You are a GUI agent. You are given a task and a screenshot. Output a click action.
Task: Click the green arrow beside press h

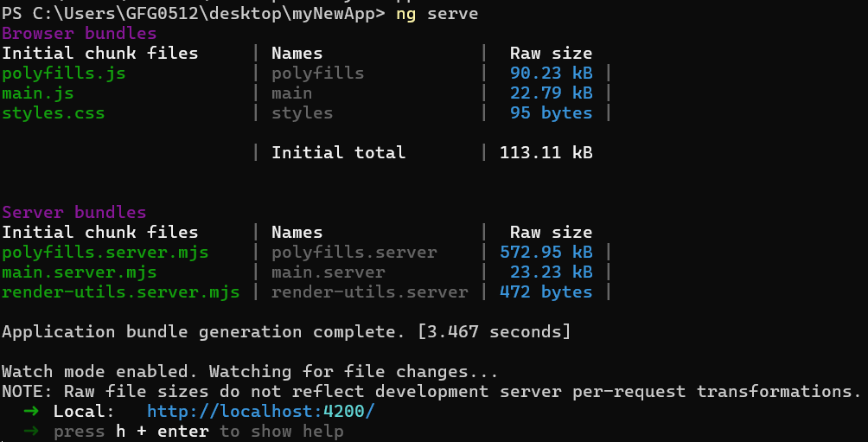(x=31, y=431)
